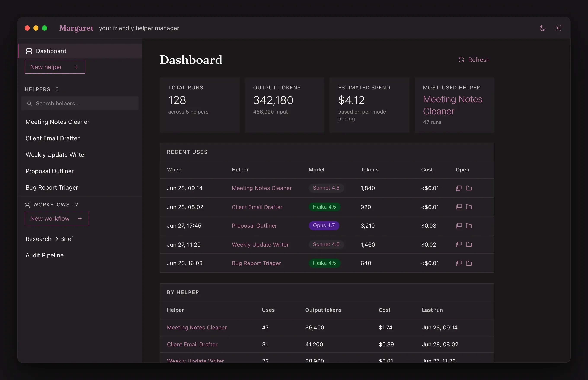Click the $1.74 cost in By Helper
Viewport: 588px width, 380px height.
pos(385,328)
